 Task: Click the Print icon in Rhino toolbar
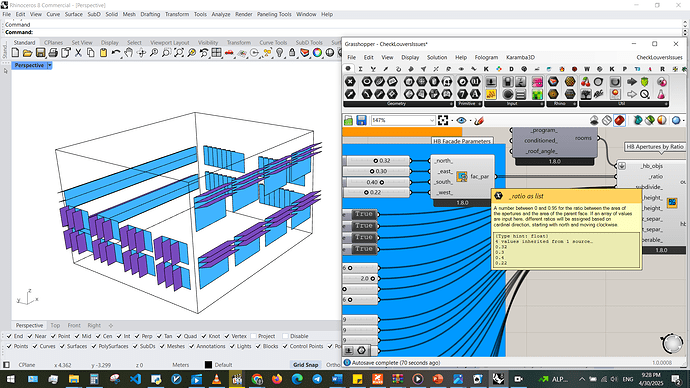click(53, 53)
